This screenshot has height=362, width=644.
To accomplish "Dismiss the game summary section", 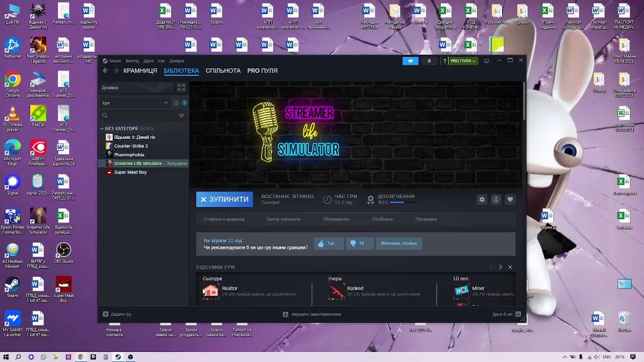I will pos(510,267).
